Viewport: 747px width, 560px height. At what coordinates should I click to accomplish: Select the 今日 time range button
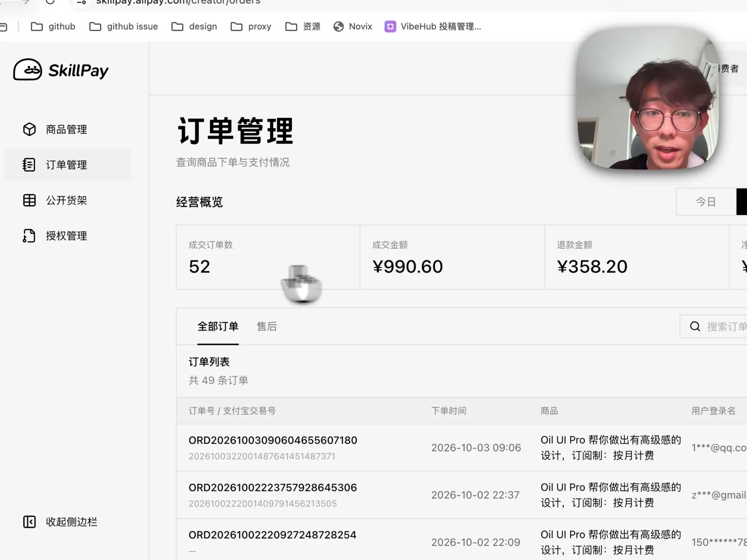click(x=706, y=202)
